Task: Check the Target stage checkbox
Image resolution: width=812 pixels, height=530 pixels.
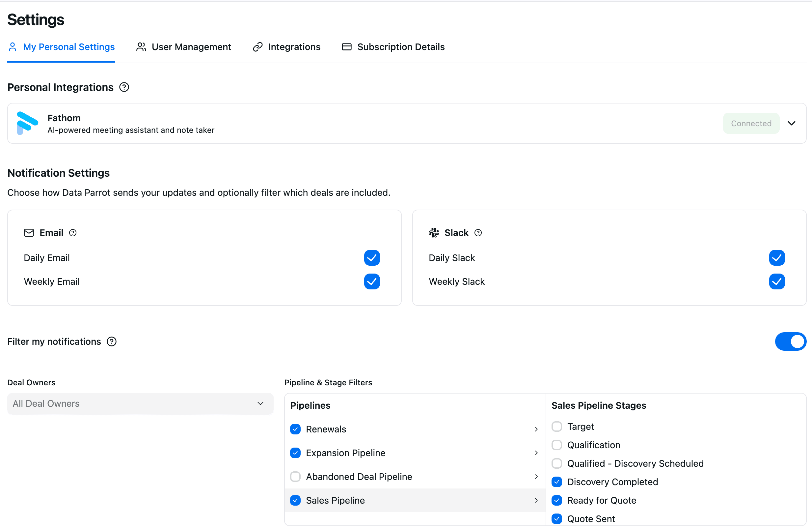Action: [556, 426]
